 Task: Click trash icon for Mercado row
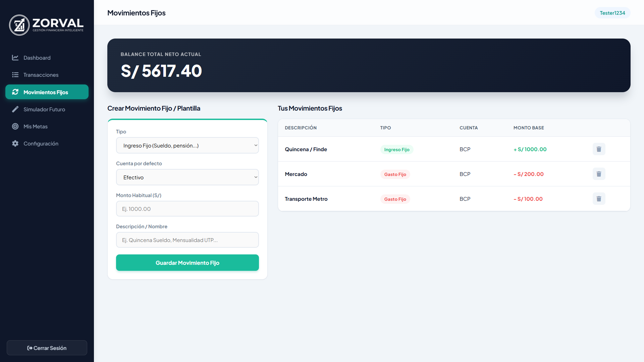tap(599, 174)
